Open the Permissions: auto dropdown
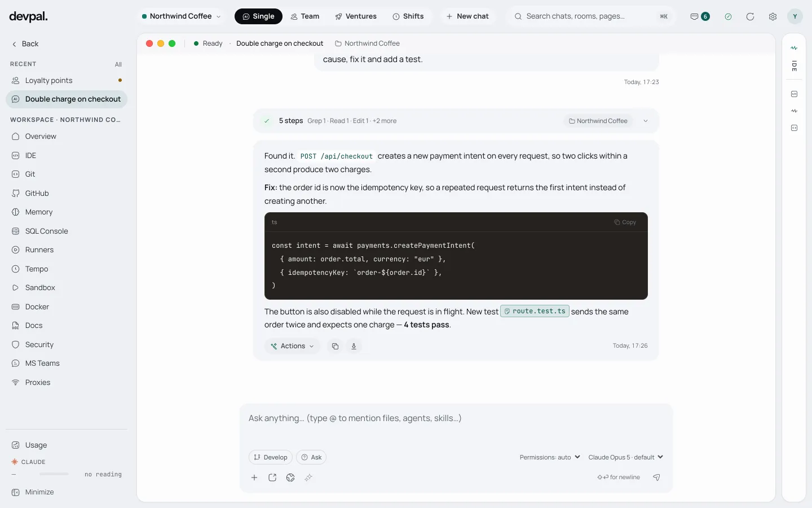Screen dimensions: 812x508 (x=550, y=457)
